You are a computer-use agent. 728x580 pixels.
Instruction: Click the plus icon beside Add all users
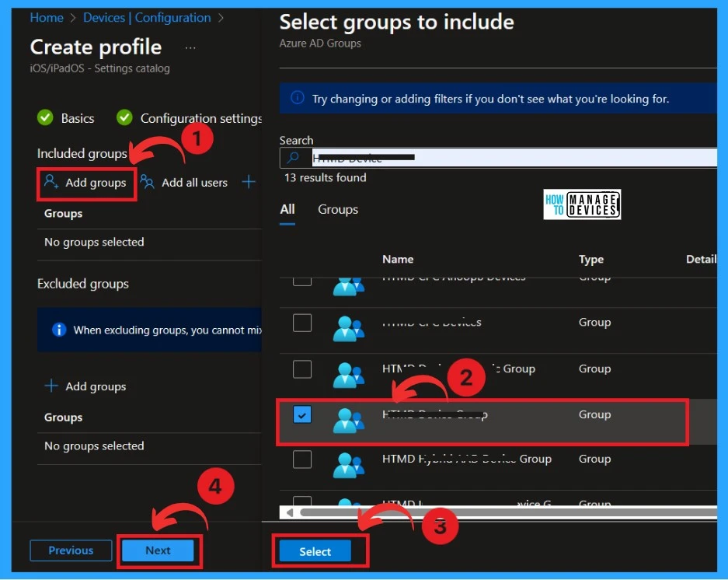(x=249, y=182)
